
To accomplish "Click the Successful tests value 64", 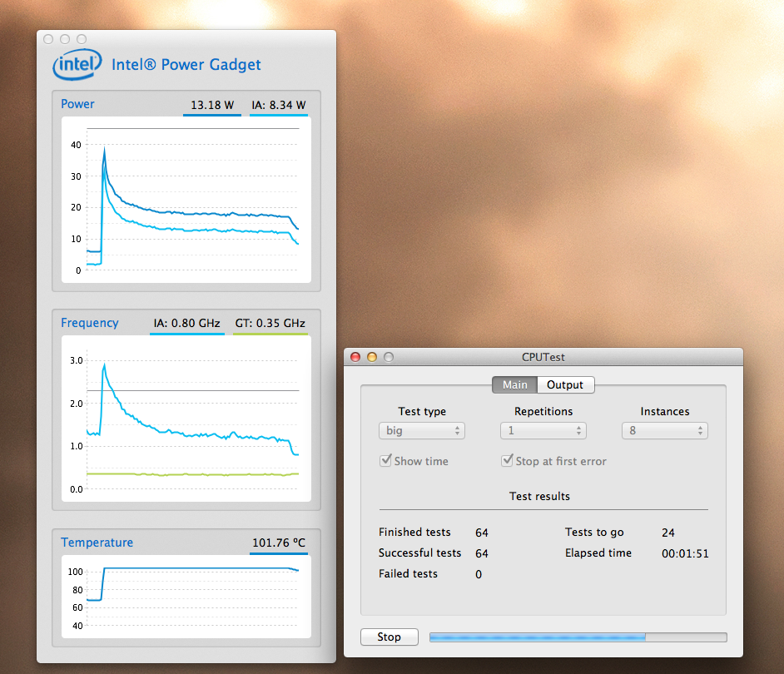I will (482, 553).
